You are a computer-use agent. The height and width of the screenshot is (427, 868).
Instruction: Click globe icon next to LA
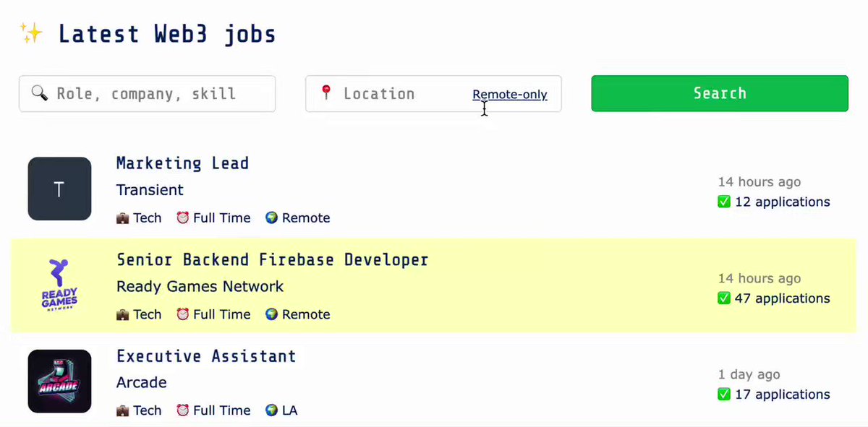271,410
